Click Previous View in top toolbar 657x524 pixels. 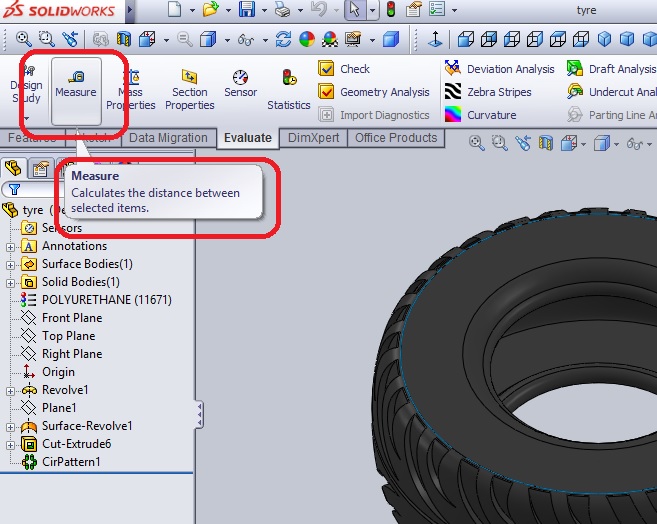click(70, 39)
